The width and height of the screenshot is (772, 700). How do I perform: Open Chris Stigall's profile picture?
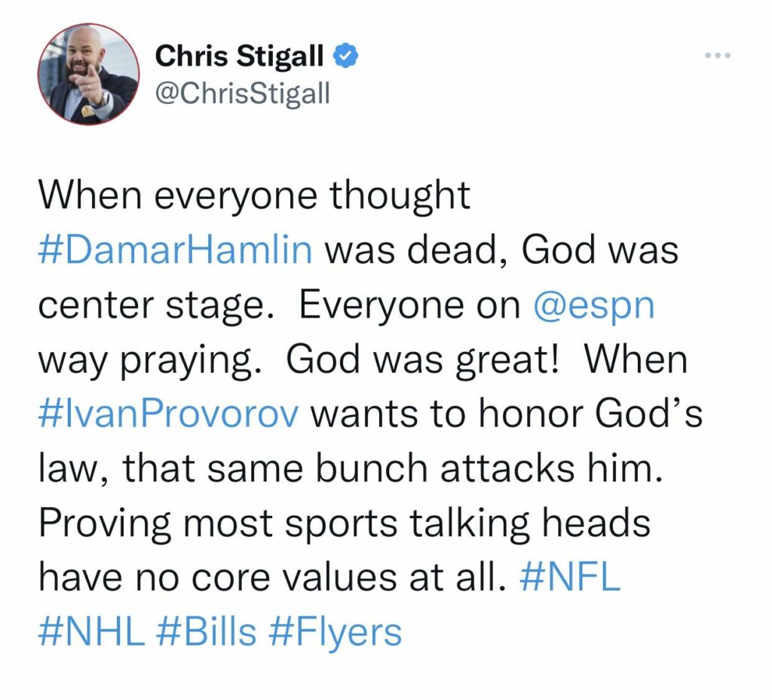tap(89, 73)
